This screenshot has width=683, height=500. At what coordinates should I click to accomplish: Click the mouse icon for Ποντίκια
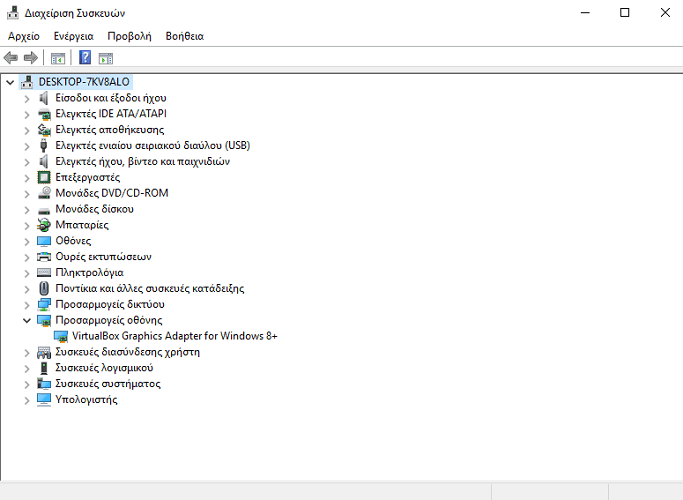click(x=44, y=288)
